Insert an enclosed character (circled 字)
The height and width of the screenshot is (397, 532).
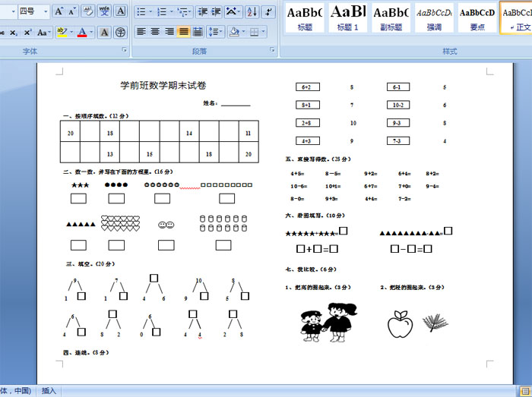pos(120,33)
